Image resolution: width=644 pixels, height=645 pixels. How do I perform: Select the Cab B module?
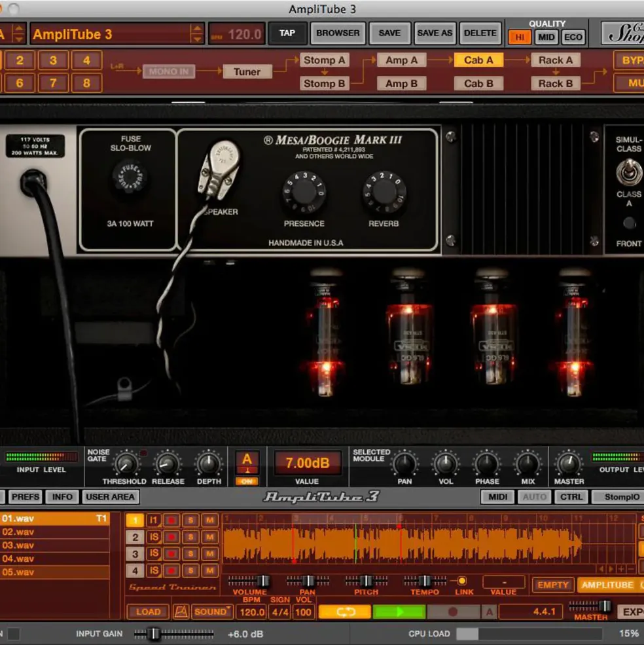click(x=478, y=84)
